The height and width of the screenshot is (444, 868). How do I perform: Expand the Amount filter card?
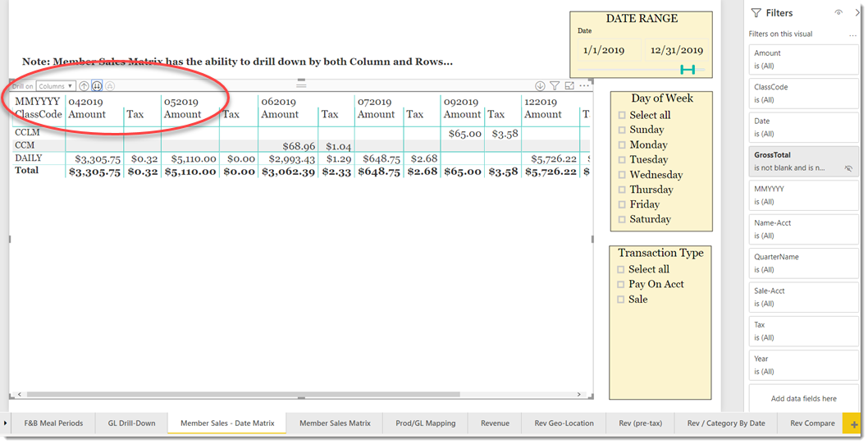(803, 59)
